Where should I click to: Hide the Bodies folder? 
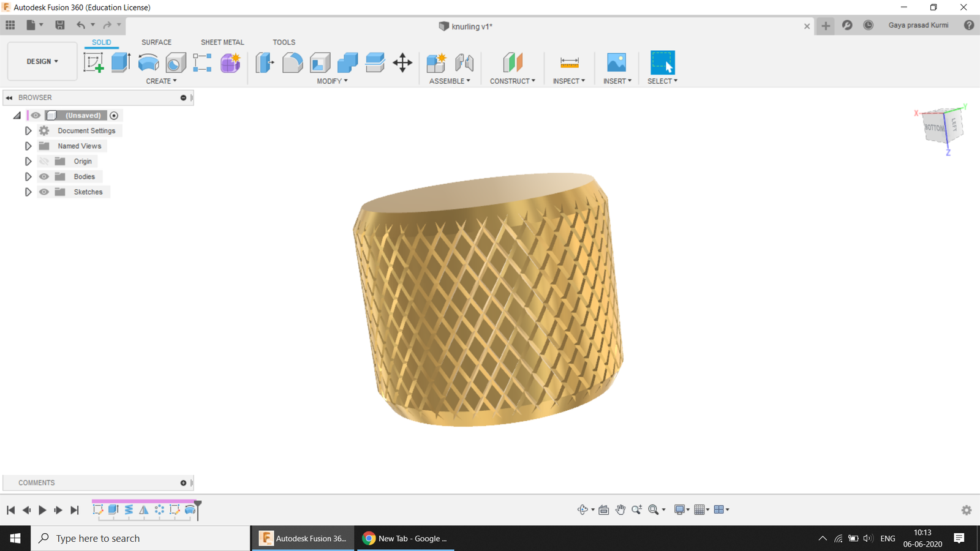43,176
